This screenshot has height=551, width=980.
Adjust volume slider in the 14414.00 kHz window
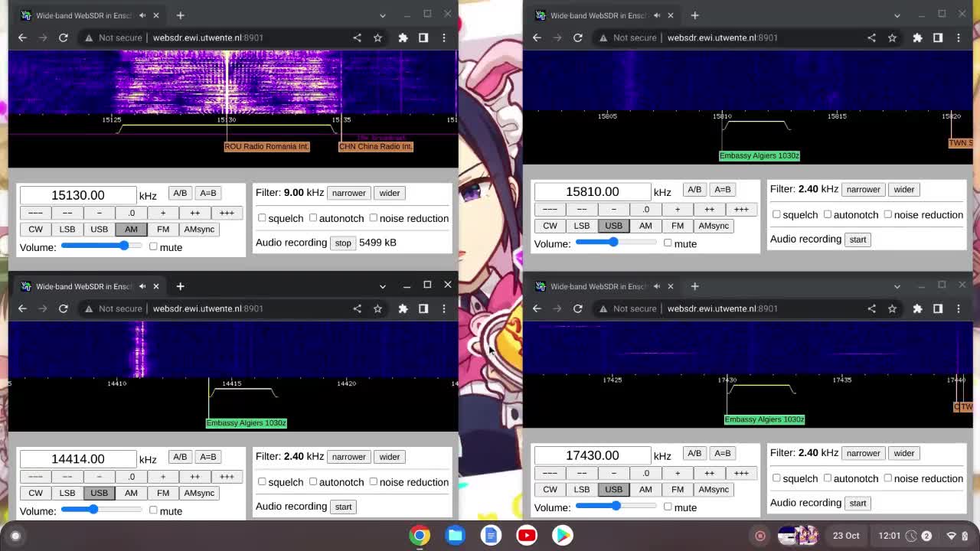[x=102, y=509]
